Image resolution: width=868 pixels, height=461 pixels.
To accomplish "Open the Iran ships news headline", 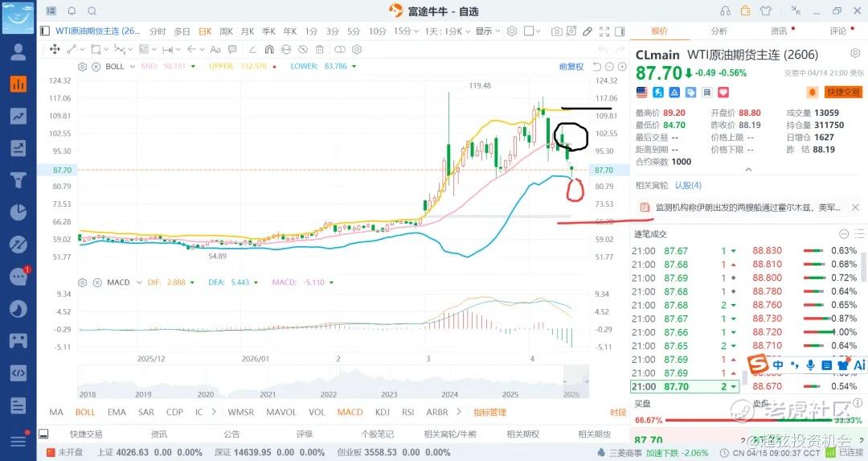I will pos(747,208).
